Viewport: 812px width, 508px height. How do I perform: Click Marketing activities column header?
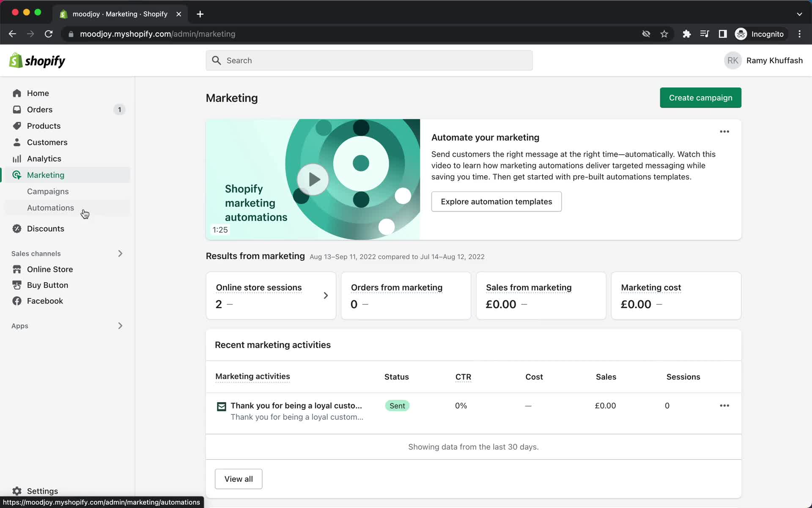252,376
